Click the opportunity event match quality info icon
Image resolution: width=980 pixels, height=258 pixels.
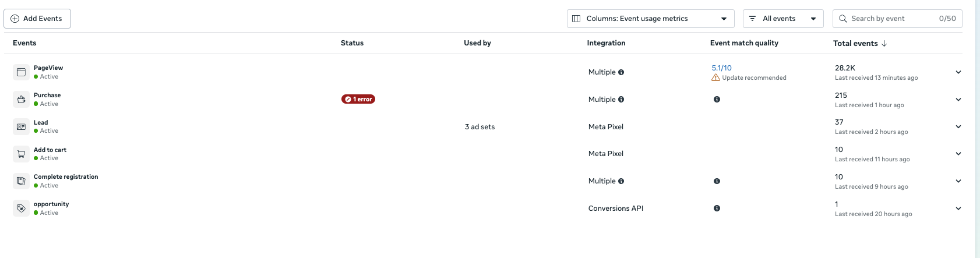click(x=717, y=208)
